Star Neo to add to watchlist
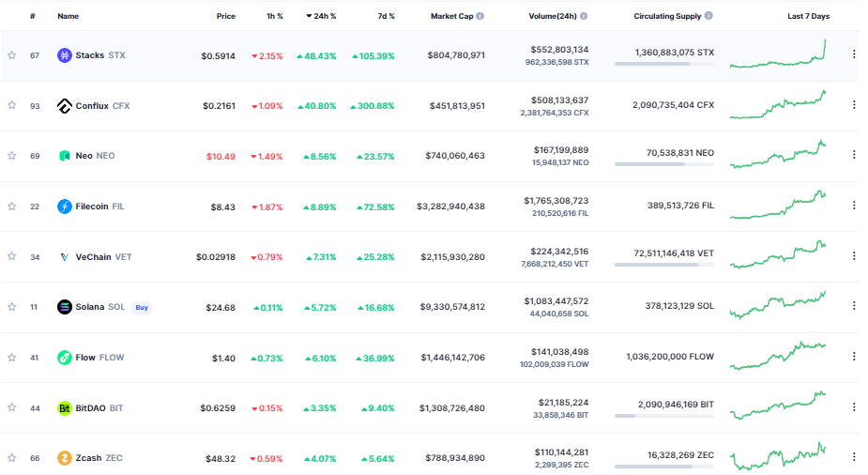868x475 pixels. tap(11, 156)
